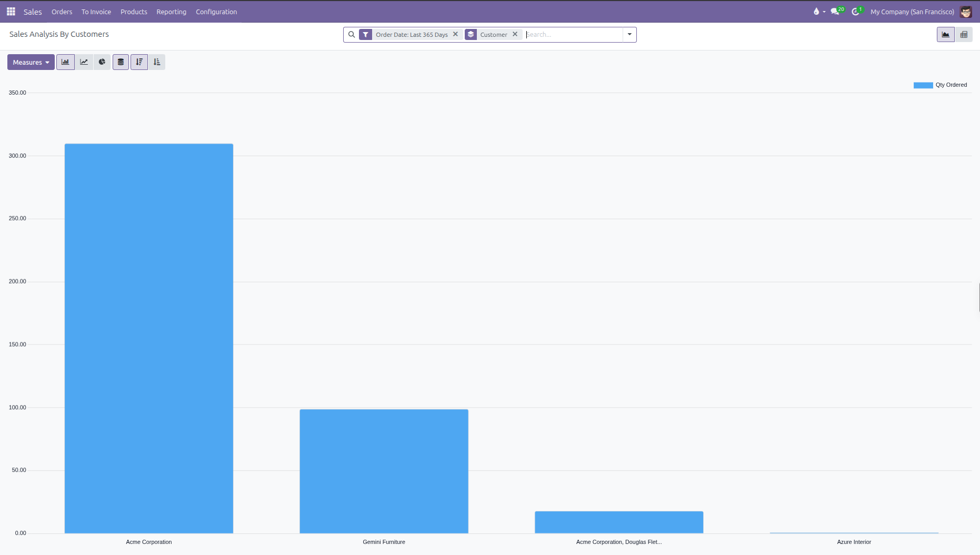Click the magnifying glass search icon

coord(352,35)
